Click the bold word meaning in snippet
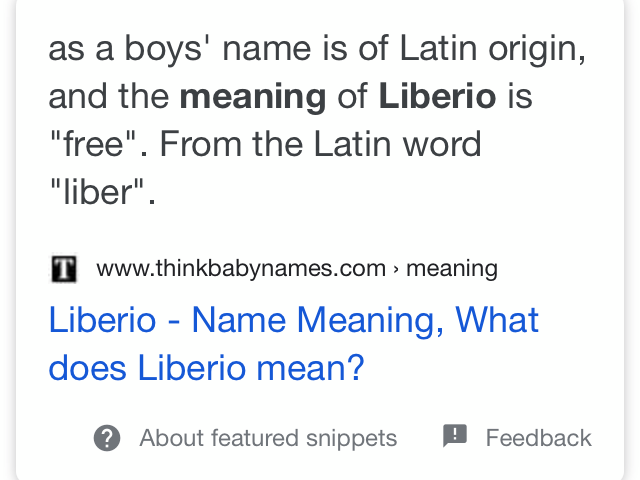 tap(253, 98)
